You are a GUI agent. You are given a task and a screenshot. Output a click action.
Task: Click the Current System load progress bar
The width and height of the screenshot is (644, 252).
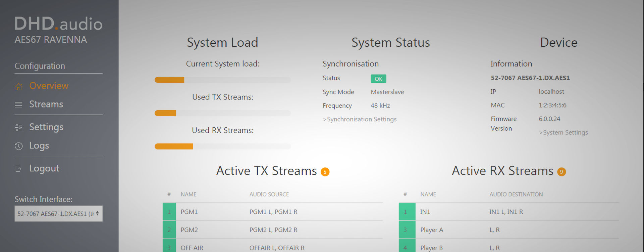222,80
